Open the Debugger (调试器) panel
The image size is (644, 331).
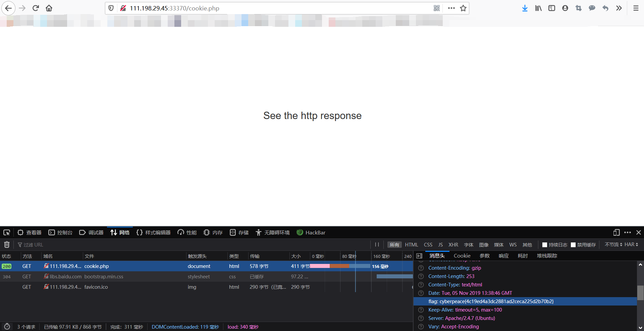pyautogui.click(x=91, y=232)
